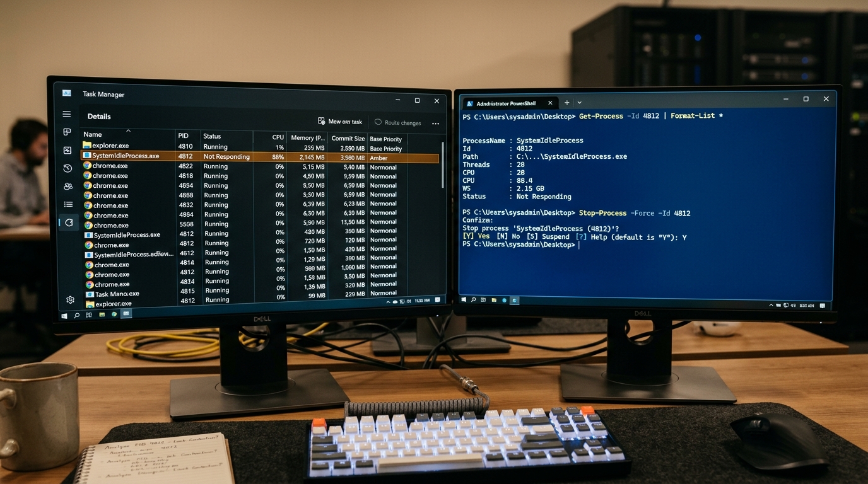
Task: Click the Stop-Process command text in PowerShell
Action: pyautogui.click(x=602, y=213)
